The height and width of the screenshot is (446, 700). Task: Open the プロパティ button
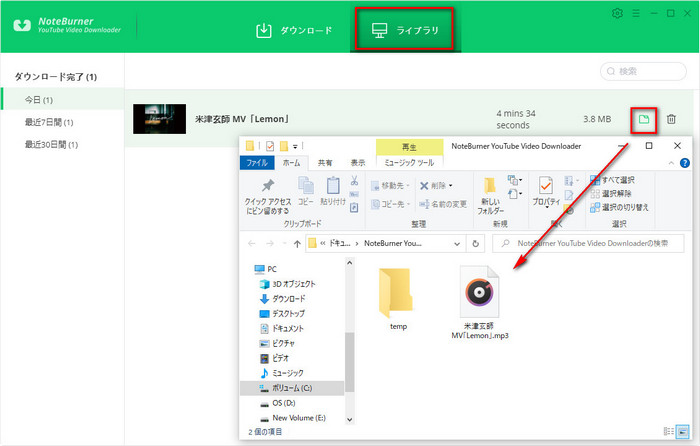[546, 192]
